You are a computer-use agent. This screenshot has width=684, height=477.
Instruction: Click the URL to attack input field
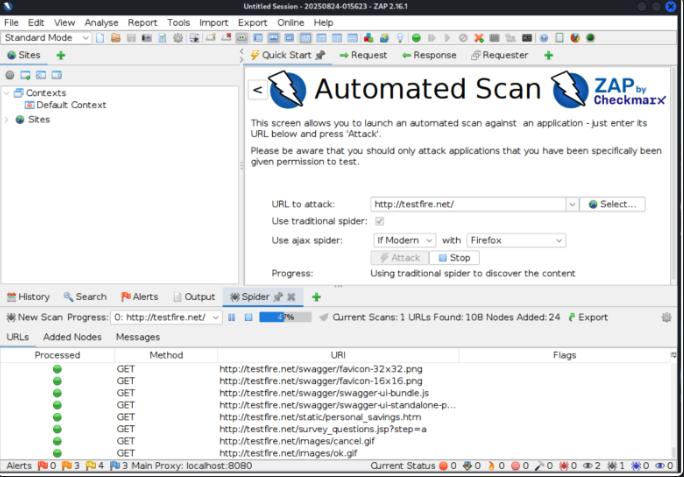[468, 204]
